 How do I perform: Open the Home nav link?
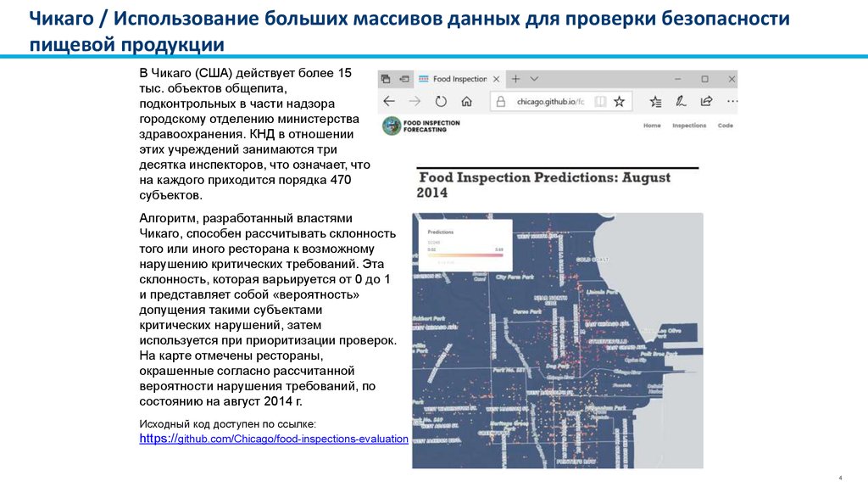tap(652, 126)
